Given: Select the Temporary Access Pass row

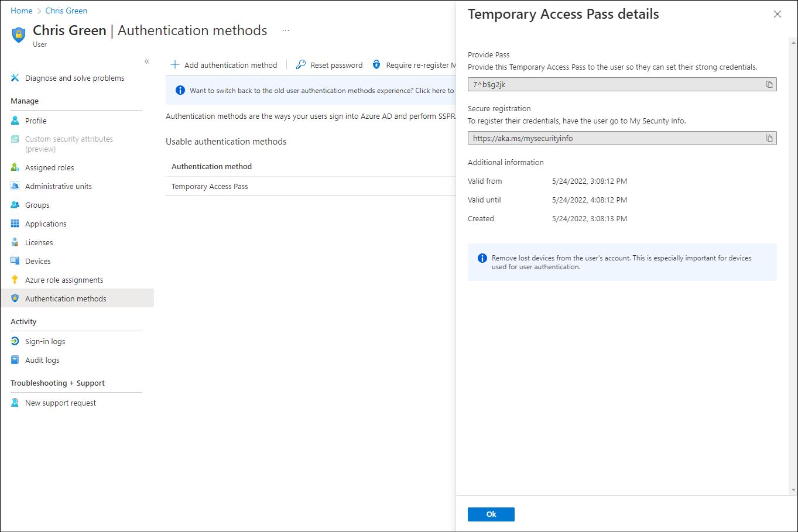Looking at the screenshot, I should (x=210, y=186).
